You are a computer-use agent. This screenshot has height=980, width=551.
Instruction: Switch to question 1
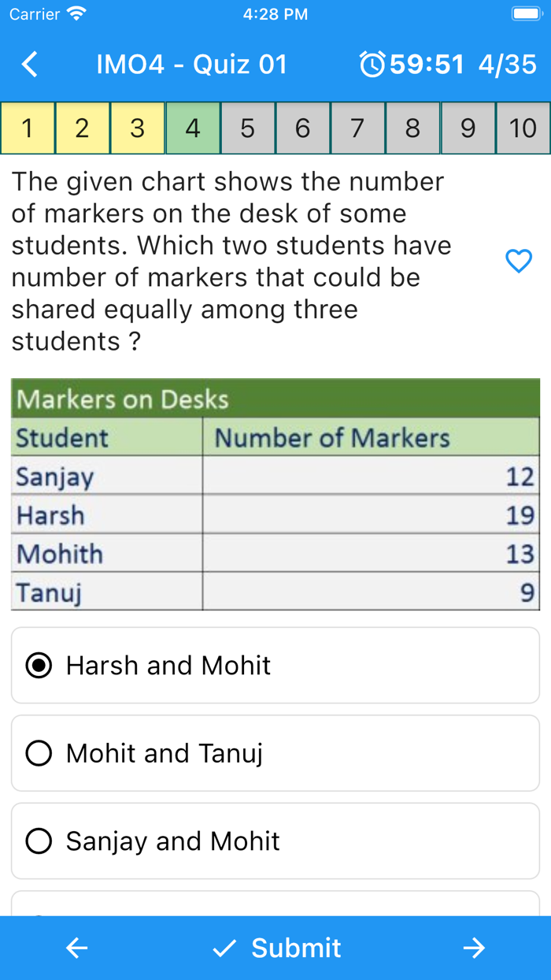(28, 127)
